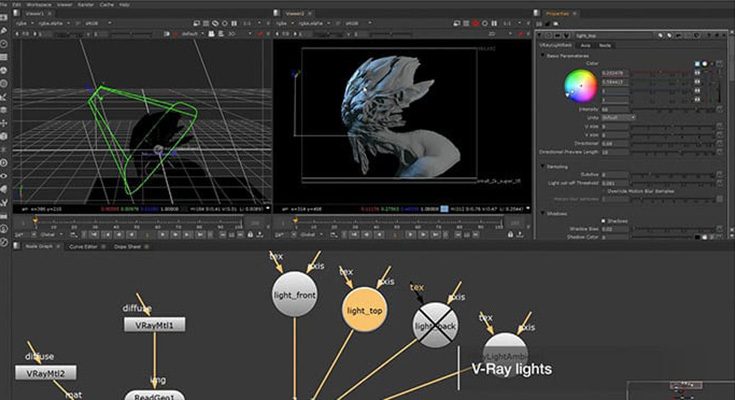
Task: Click the animation menu icon beside Intensity
Action: point(720,109)
